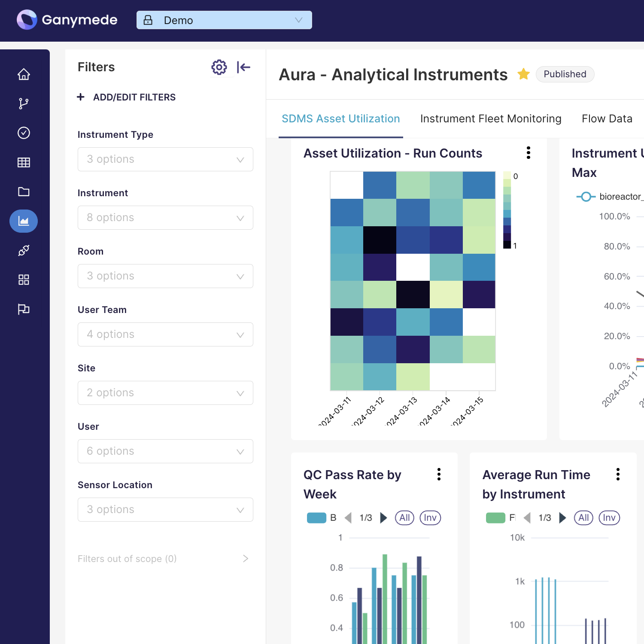The image size is (644, 644).
Task: Invert legend selection in Average Run Time
Action: click(609, 518)
